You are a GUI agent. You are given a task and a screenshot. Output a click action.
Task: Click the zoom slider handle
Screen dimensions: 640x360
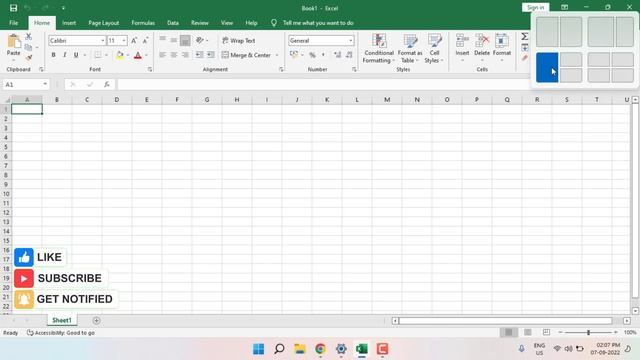tap(588, 332)
